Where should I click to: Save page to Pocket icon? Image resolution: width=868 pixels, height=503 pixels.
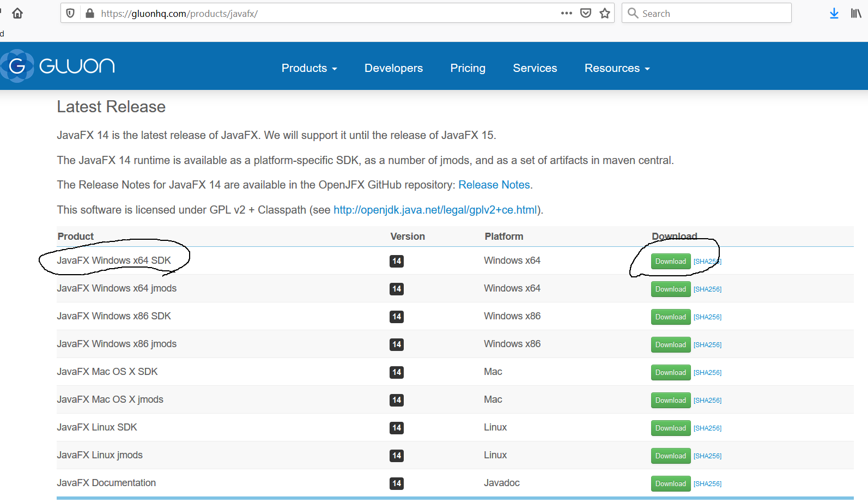(x=586, y=13)
